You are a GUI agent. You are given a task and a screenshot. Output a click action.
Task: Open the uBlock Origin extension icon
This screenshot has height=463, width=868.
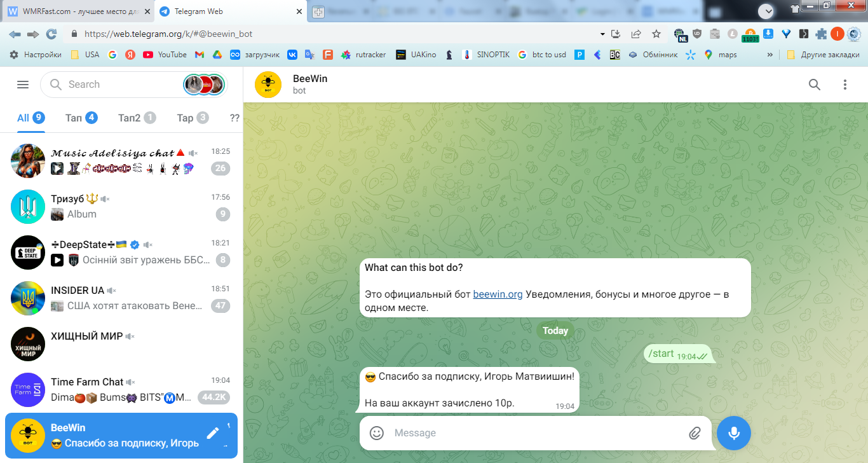(697, 34)
